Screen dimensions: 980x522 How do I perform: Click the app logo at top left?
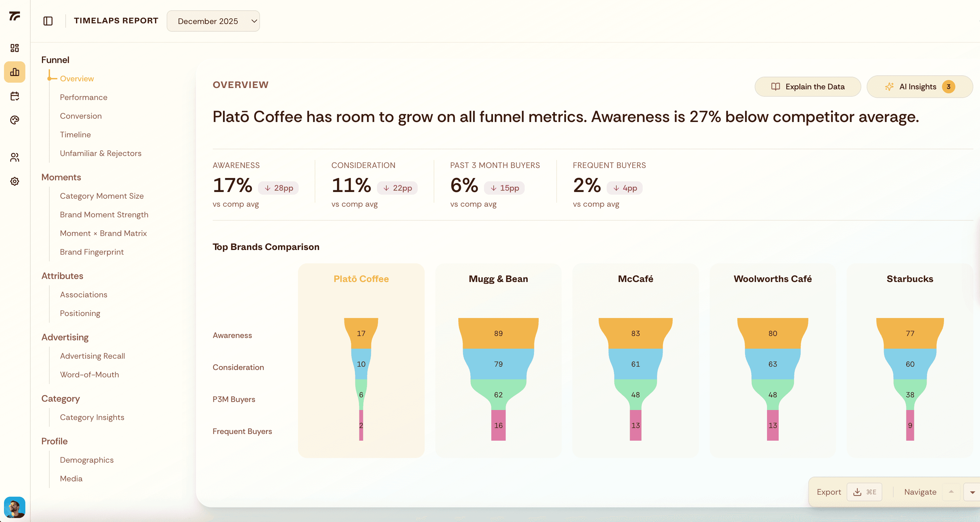point(14,16)
